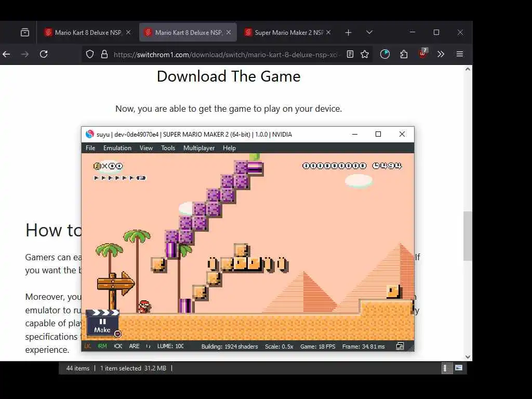The height and width of the screenshot is (399, 532).
Task: Click the browser page vertical scrollbar thumb
Action: pos(468,236)
